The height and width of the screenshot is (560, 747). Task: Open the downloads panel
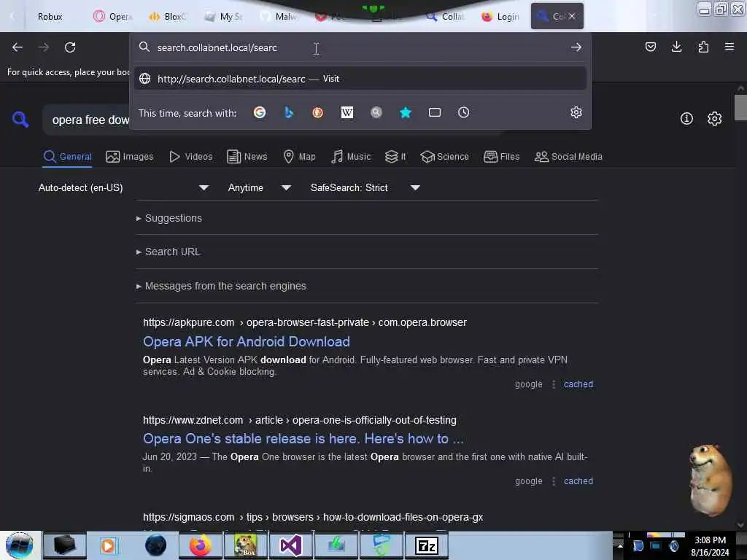tap(676, 47)
